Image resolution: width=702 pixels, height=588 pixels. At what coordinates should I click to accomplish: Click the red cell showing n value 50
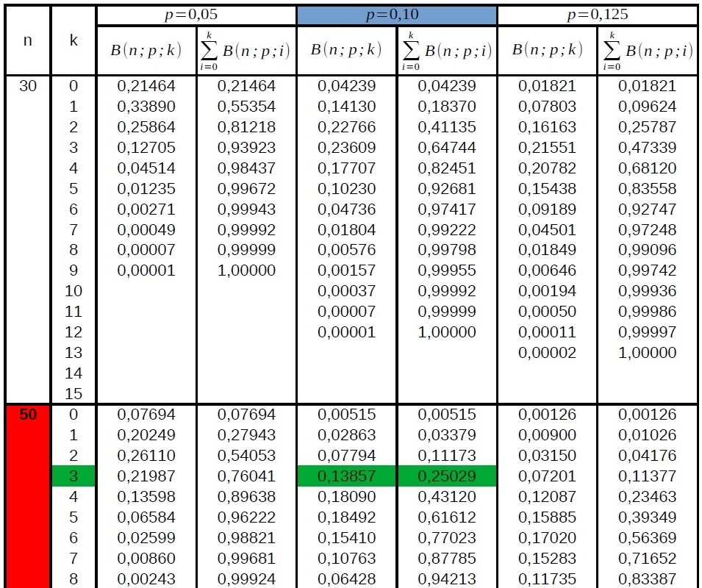point(28,415)
